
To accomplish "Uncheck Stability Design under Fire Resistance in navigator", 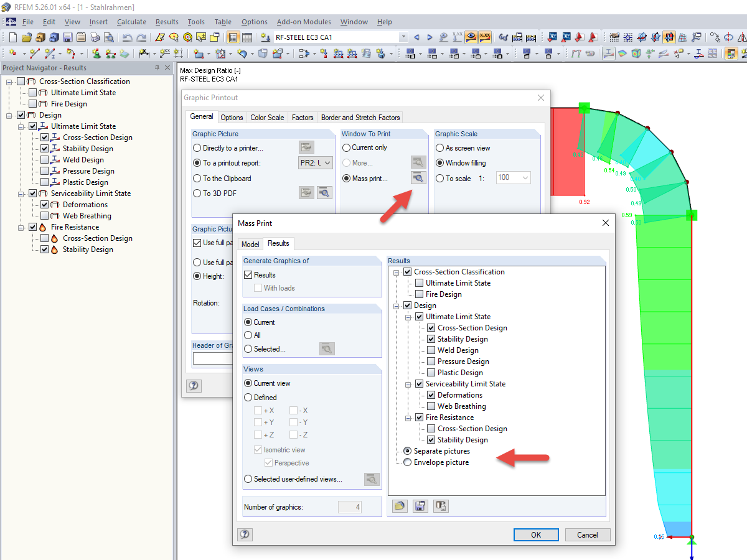I will [x=45, y=250].
